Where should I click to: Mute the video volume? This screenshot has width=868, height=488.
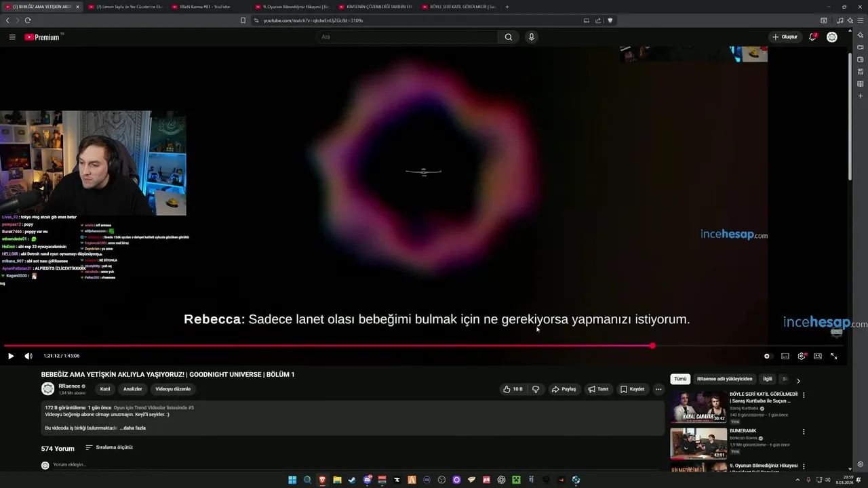coord(28,357)
